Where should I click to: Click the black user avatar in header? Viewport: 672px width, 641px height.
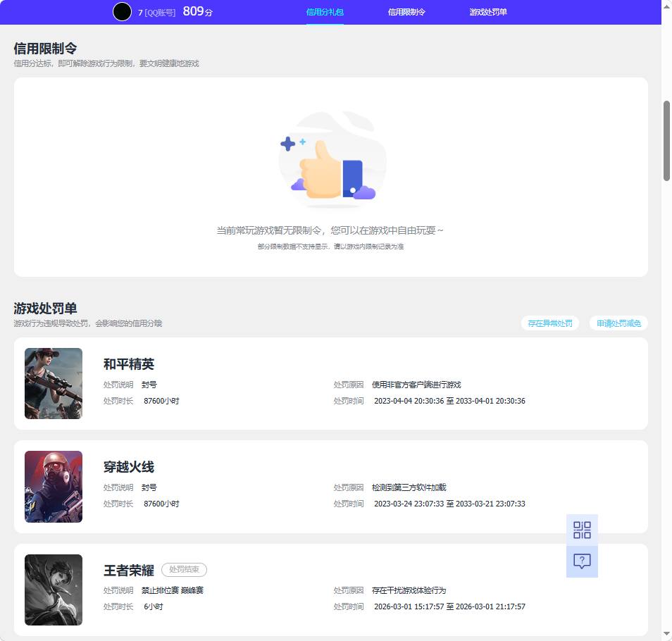pyautogui.click(x=122, y=11)
